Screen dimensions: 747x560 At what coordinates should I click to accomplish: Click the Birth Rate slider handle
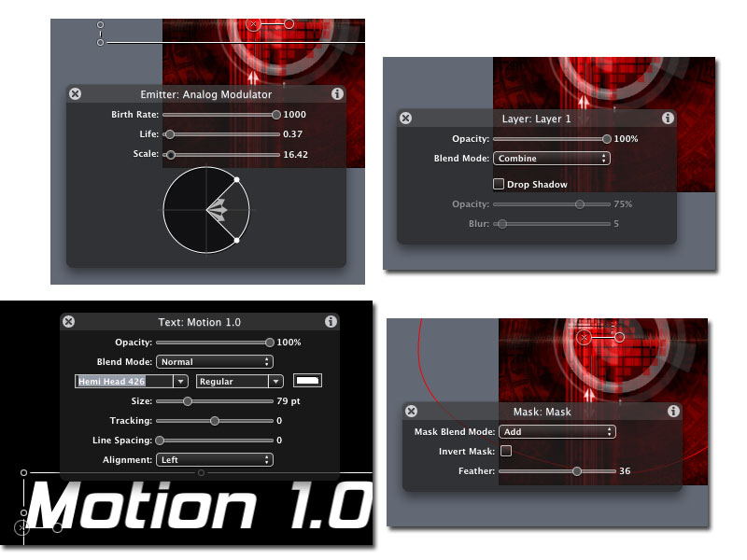276,115
